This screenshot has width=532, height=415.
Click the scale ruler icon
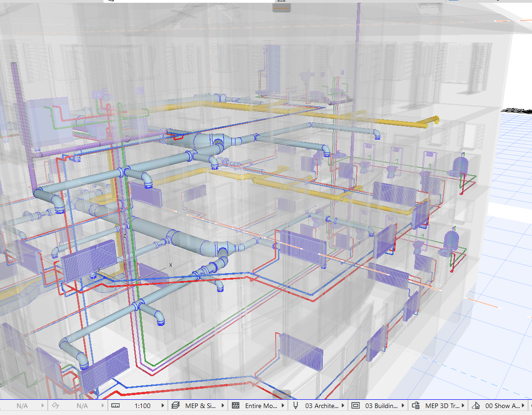pyautogui.click(x=115, y=405)
